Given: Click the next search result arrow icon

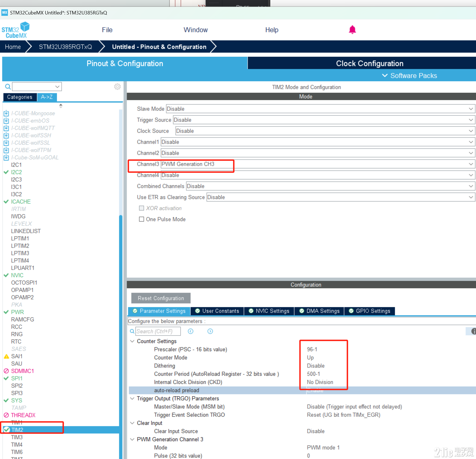Looking at the screenshot, I should coord(210,331).
